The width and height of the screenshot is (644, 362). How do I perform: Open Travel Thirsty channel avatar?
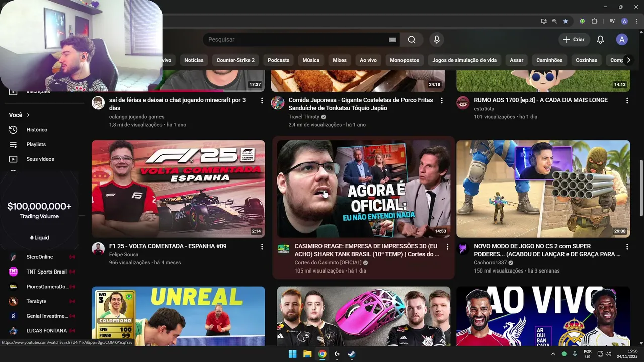(x=278, y=103)
